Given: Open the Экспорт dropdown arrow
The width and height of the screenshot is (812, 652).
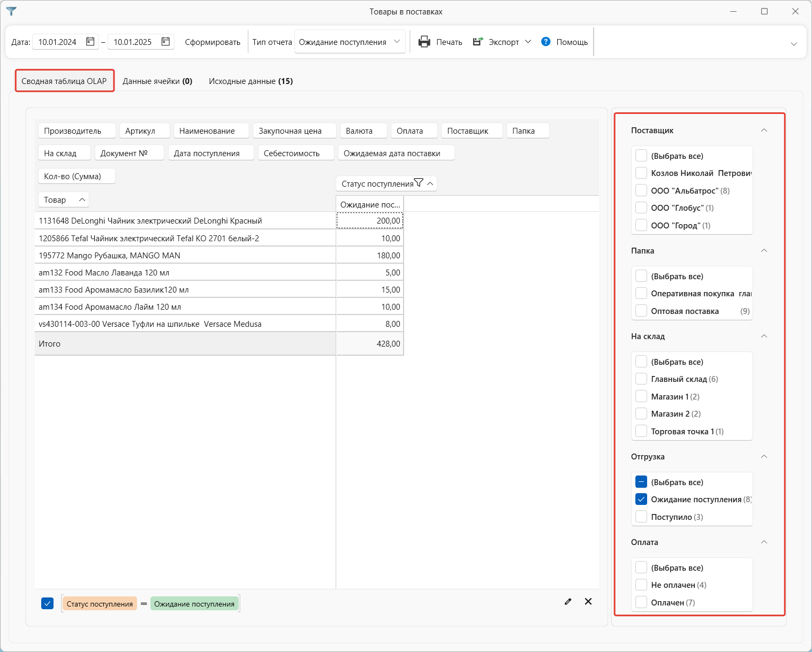Looking at the screenshot, I should (x=528, y=42).
